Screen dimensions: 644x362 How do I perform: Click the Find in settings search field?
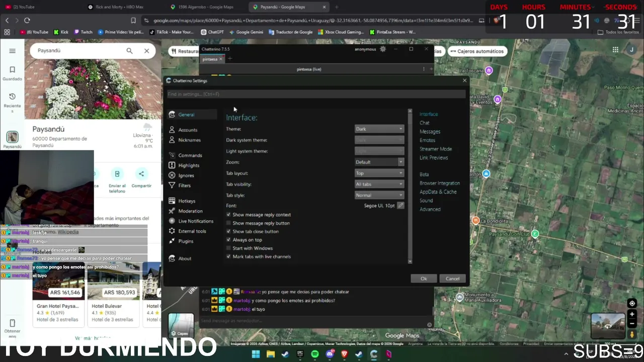click(x=316, y=94)
